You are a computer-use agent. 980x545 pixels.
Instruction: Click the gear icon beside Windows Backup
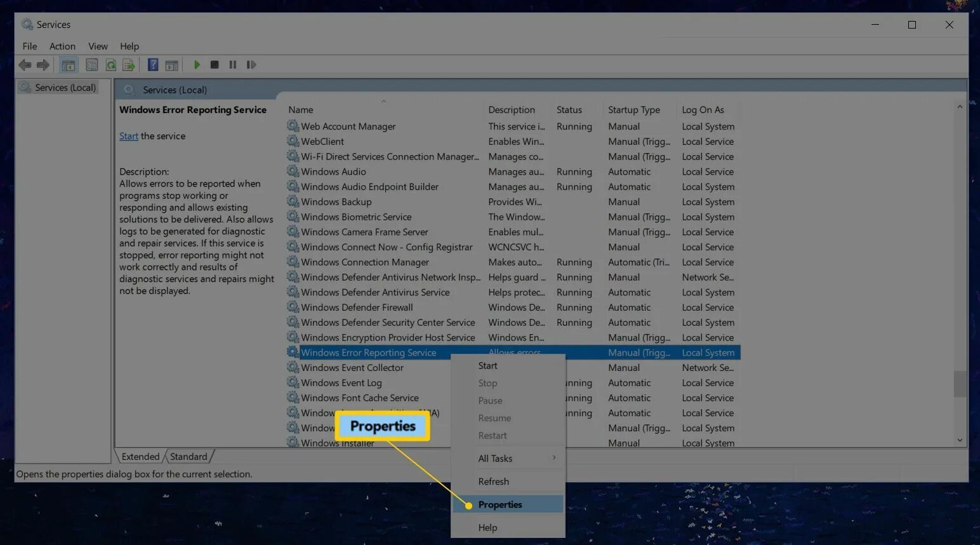pyautogui.click(x=293, y=201)
